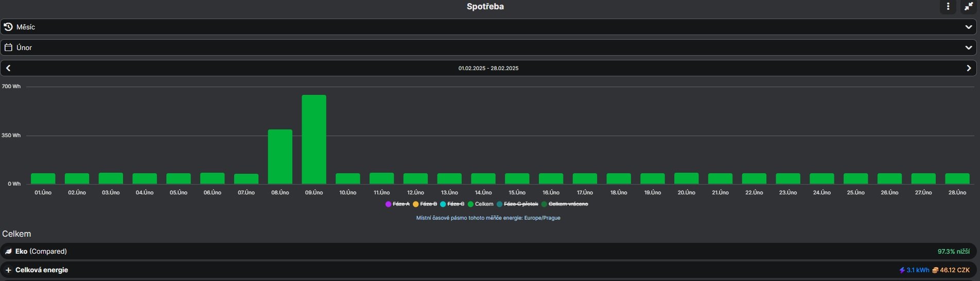
Task: Click the Fáze C cyan legend dot
Action: pos(443,204)
